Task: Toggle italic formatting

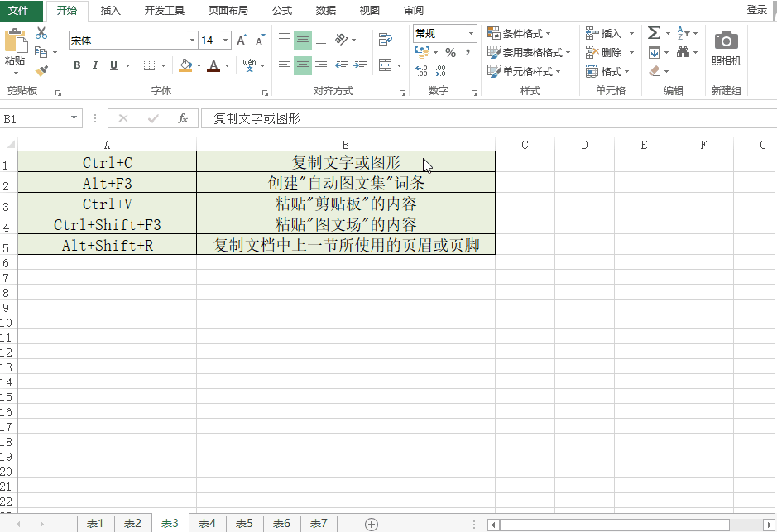Action: [x=94, y=65]
